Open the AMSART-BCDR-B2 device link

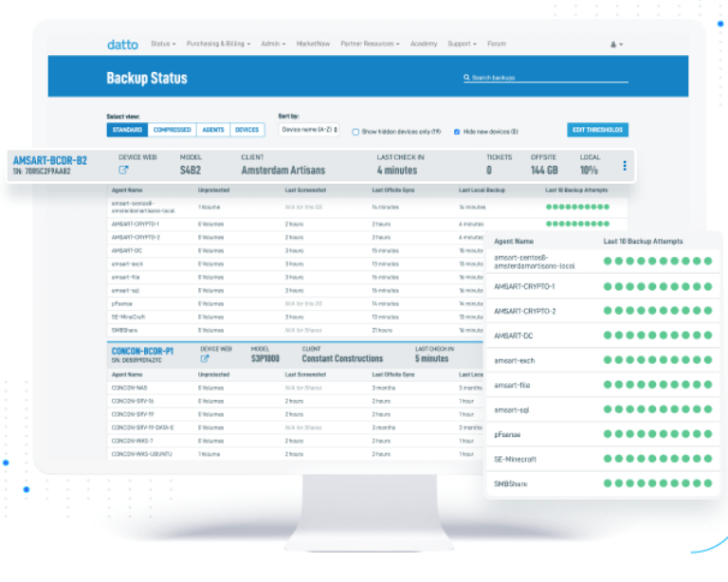tap(50, 160)
